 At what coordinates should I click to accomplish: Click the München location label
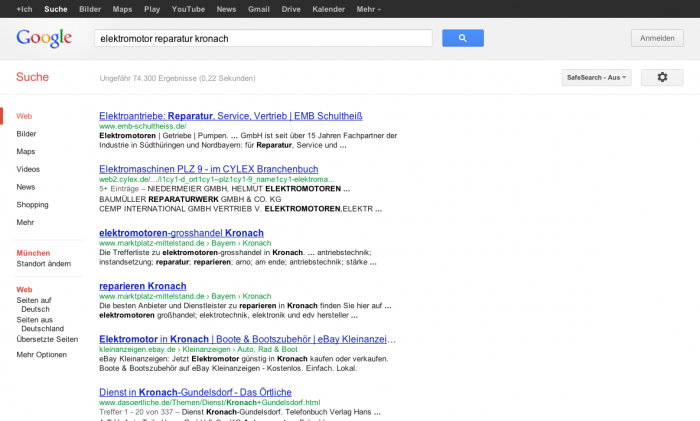pos(33,253)
